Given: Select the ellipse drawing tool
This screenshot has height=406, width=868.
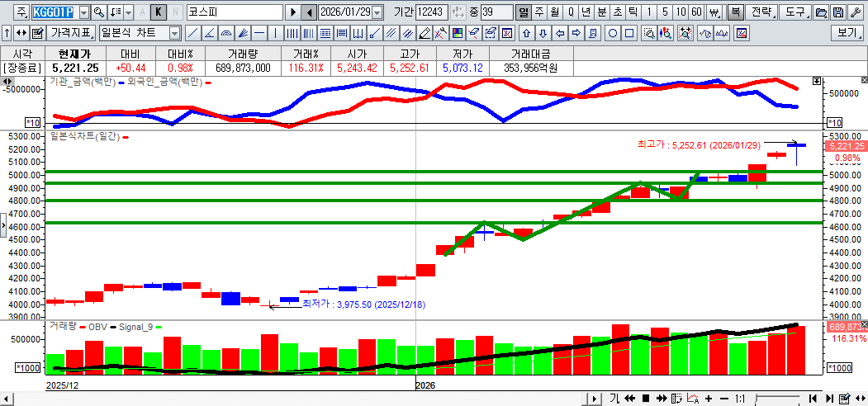Looking at the screenshot, I should [614, 33].
